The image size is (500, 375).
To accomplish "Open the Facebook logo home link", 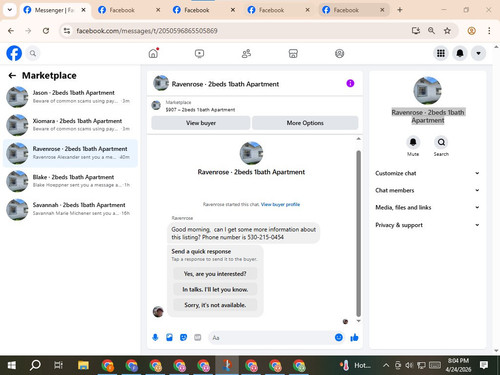I will (x=14, y=53).
